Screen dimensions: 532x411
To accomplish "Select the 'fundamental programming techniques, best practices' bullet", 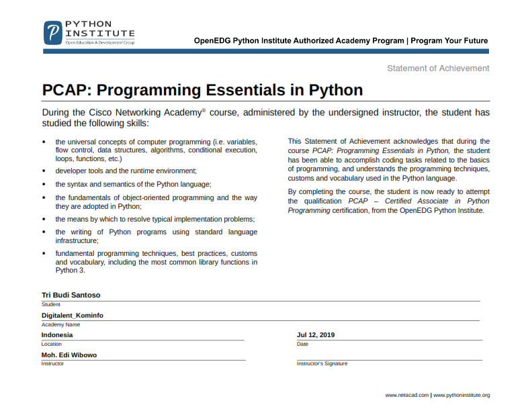I will pos(156,262).
